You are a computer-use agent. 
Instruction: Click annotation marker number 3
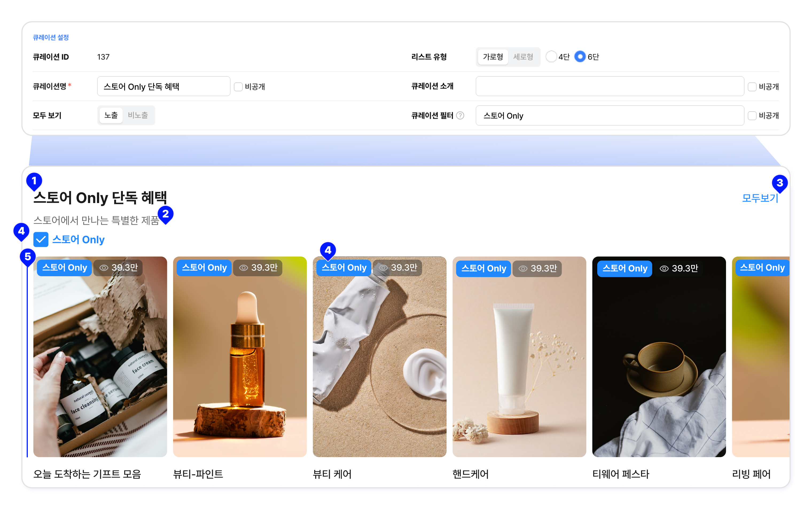(779, 183)
